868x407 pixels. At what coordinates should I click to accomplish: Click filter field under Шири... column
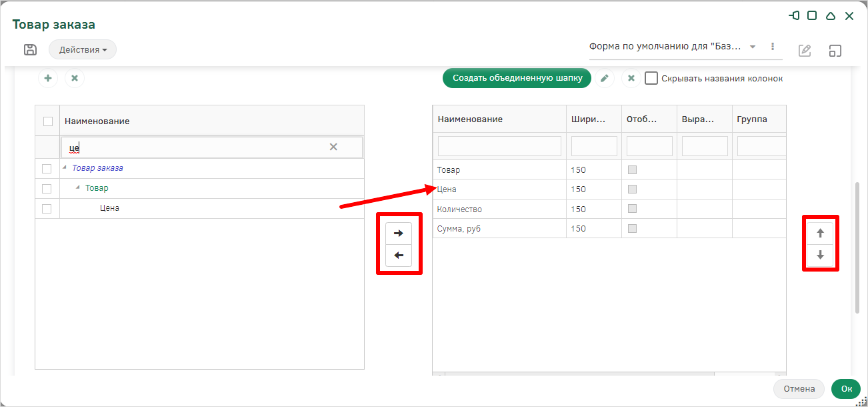[x=594, y=146]
